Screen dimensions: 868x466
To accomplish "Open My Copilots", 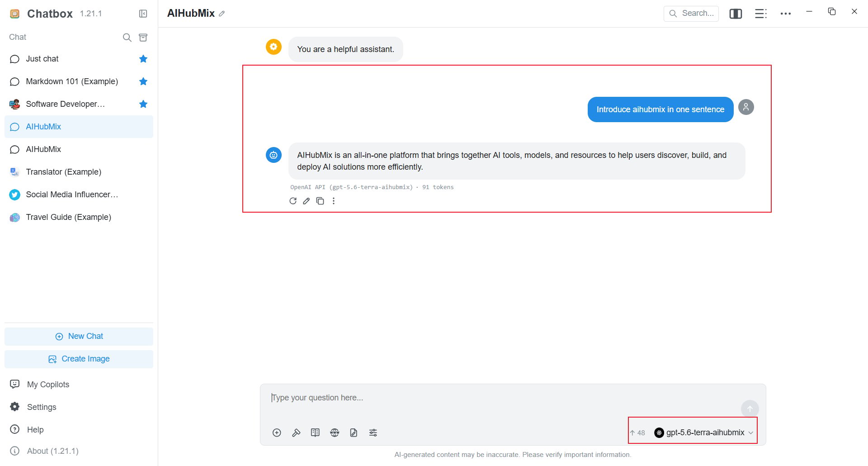I will point(79,384).
